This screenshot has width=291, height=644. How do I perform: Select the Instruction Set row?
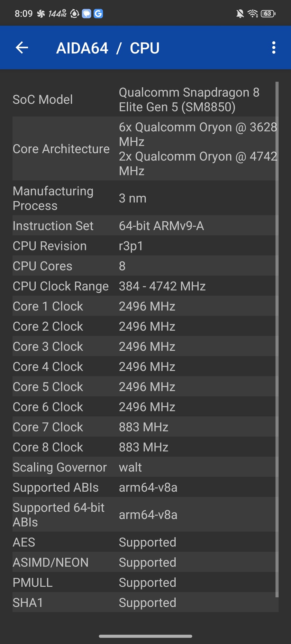coord(145,226)
